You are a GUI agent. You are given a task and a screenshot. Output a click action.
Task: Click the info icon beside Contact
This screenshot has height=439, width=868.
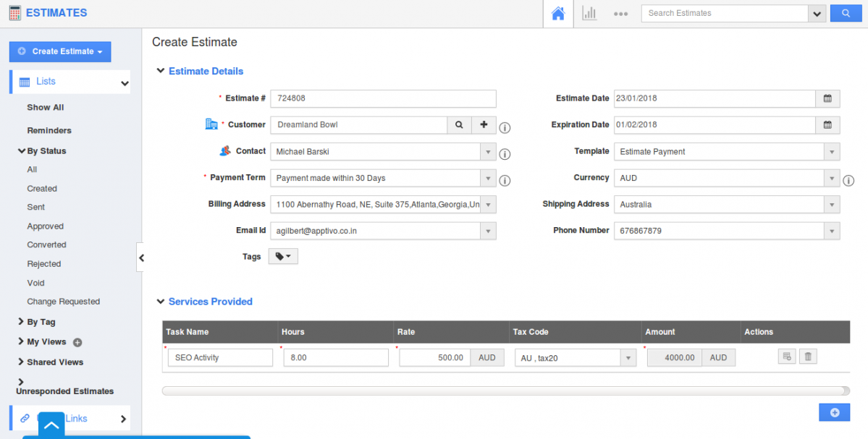point(505,154)
